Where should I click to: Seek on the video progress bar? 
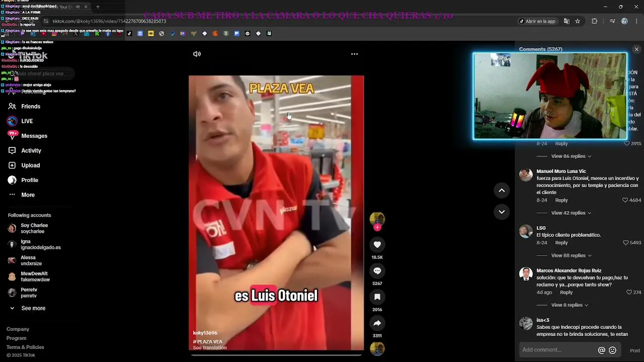pos(276,355)
